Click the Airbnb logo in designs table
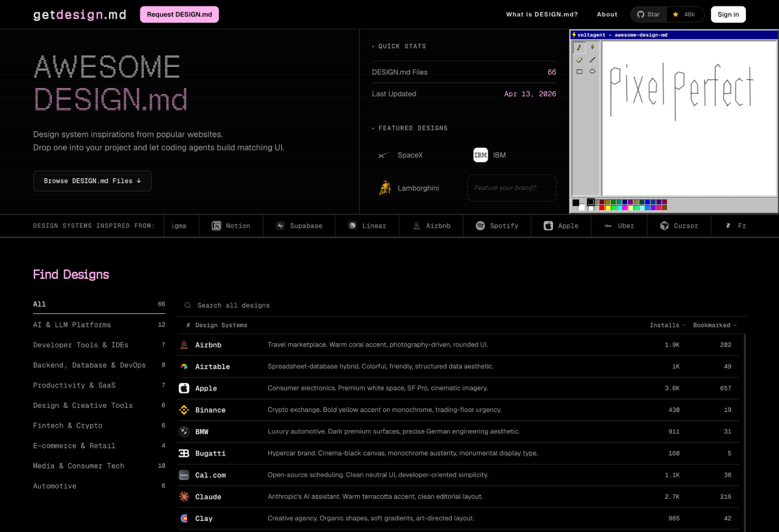The width and height of the screenshot is (779, 532). 184,345
